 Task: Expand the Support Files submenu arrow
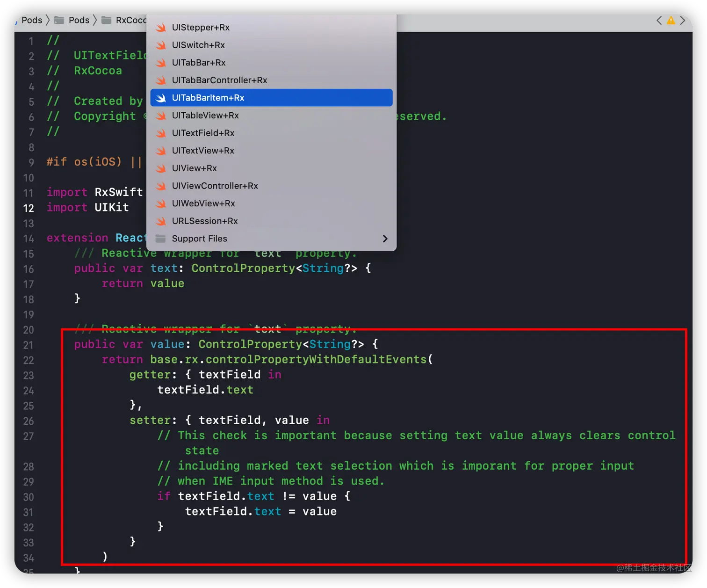coord(385,239)
